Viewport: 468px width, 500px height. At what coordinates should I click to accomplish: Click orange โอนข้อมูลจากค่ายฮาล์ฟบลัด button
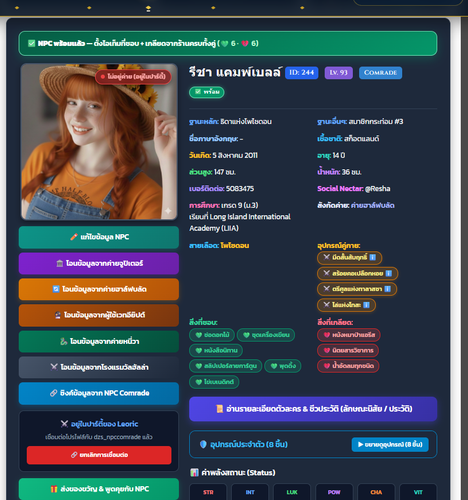99,289
